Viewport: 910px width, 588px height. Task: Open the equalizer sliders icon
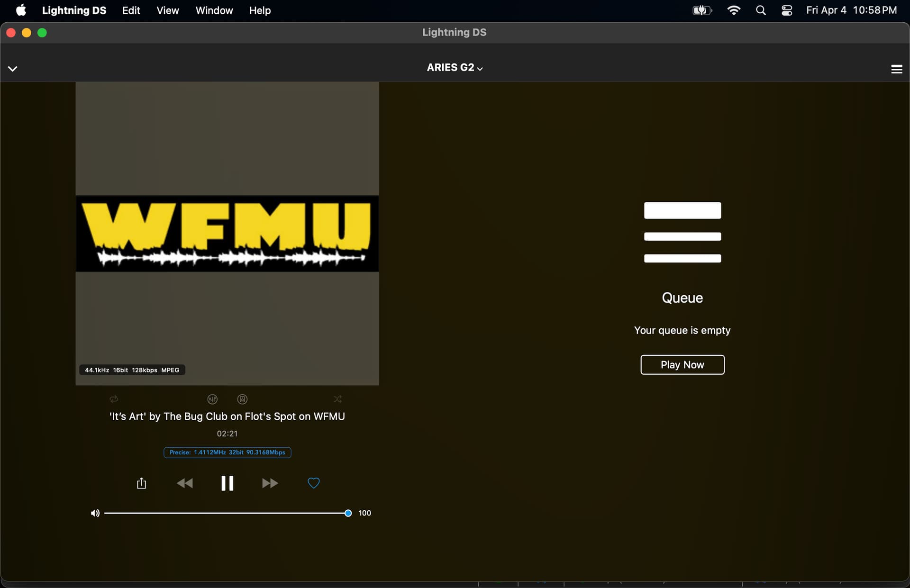pos(212,399)
